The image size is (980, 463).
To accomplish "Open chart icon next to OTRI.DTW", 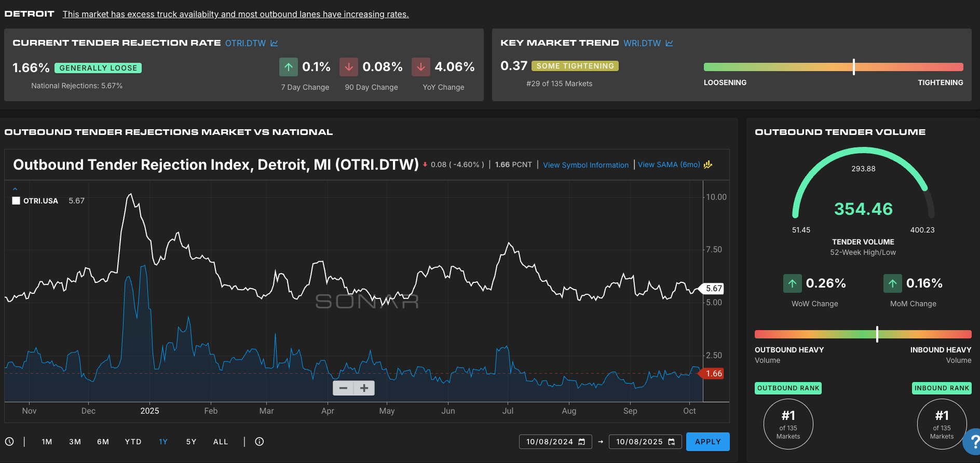I will (274, 43).
